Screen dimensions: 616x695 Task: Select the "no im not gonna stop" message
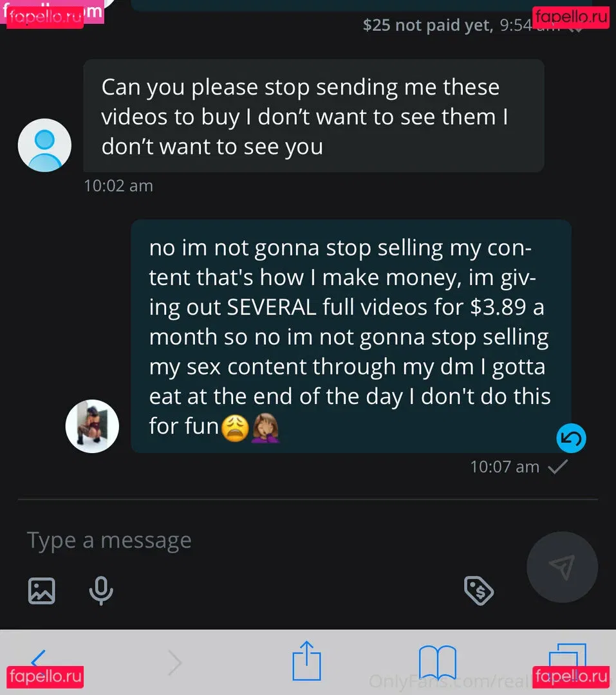351,337
